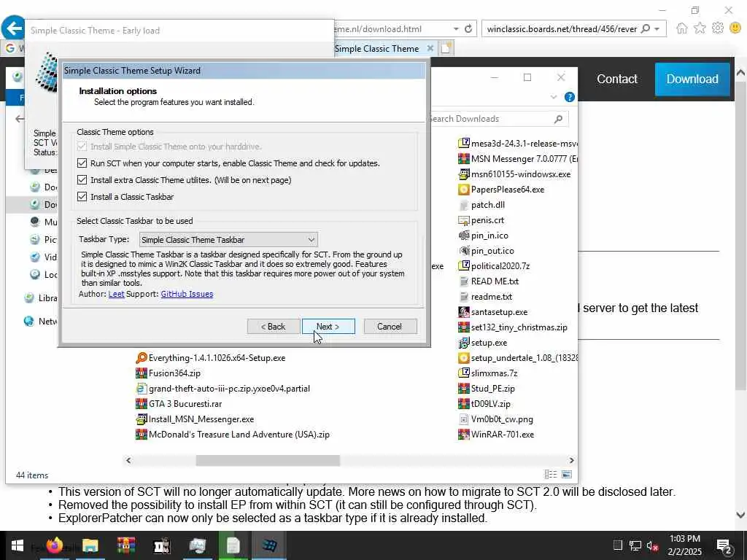Click the Back button in the wizard
The image size is (747, 560).
click(274, 326)
